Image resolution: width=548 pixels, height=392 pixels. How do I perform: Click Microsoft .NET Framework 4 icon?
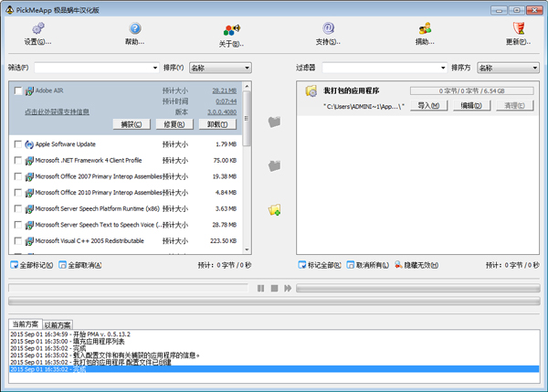pyautogui.click(x=29, y=161)
